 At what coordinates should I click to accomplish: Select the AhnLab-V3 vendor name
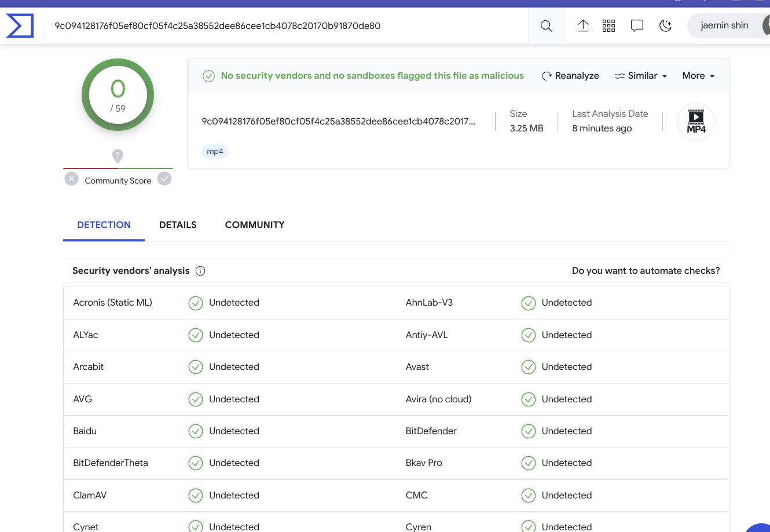[429, 303]
